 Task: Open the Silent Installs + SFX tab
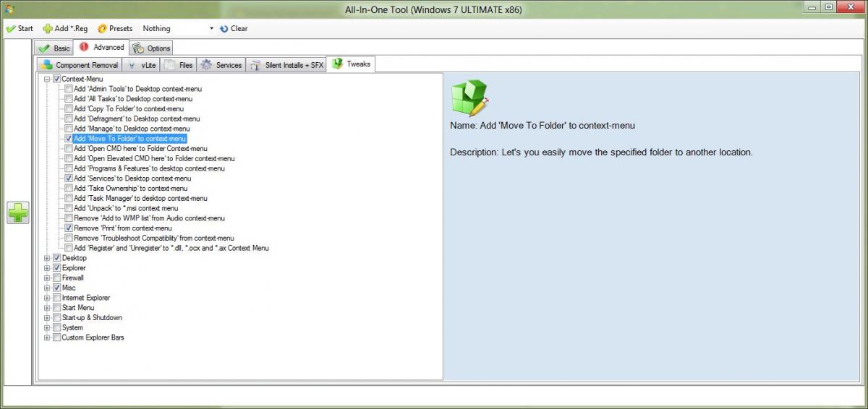[287, 65]
